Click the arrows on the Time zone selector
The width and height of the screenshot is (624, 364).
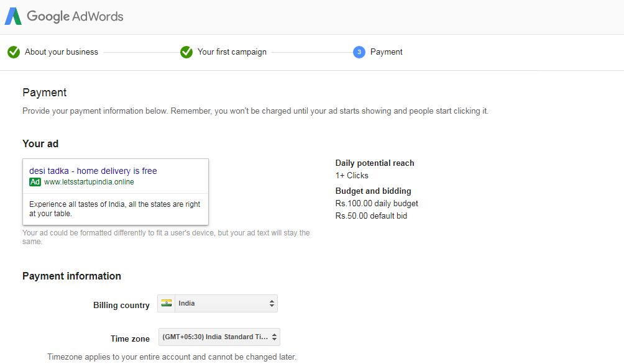[x=274, y=337]
